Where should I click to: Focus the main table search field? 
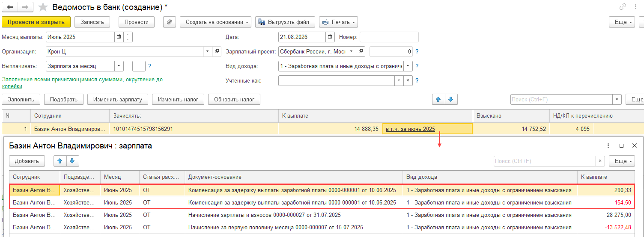click(x=561, y=100)
